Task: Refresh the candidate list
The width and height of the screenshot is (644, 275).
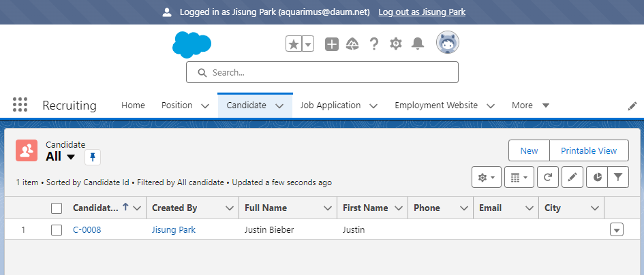Action: tap(548, 177)
